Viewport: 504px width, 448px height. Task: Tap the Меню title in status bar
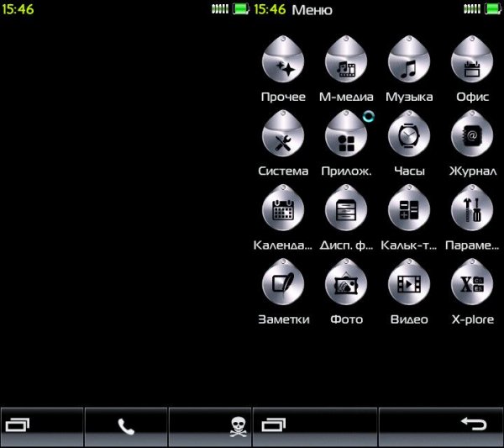[x=312, y=10]
